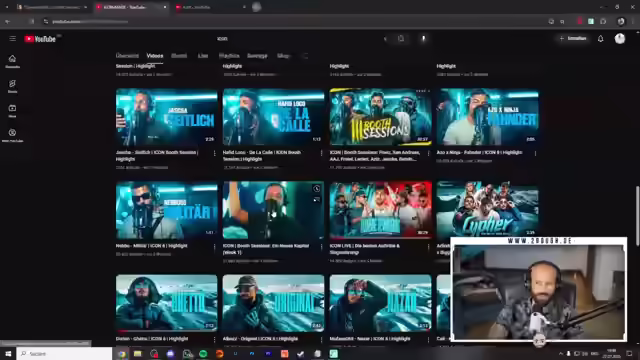Switch to the Live channel tab
This screenshot has height=360, width=640.
[203, 56]
